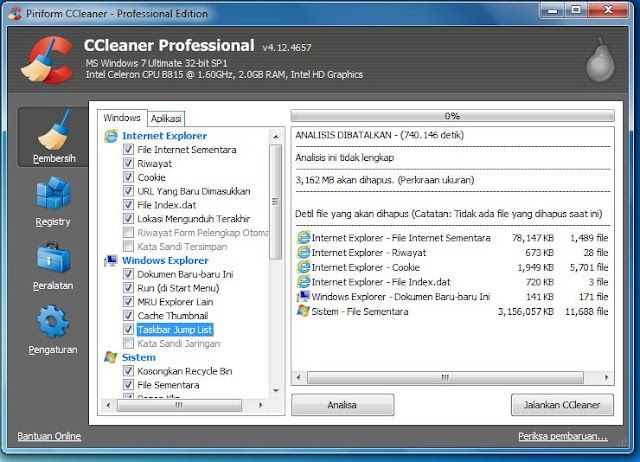This screenshot has height=462, width=640.
Task: Click the CCleaner broom logo
Action: 47,60
